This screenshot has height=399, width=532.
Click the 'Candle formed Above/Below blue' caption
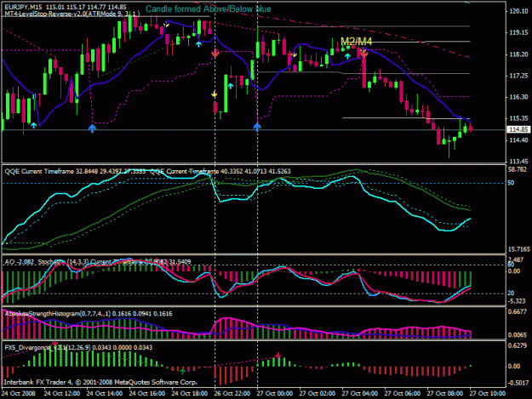209,9
